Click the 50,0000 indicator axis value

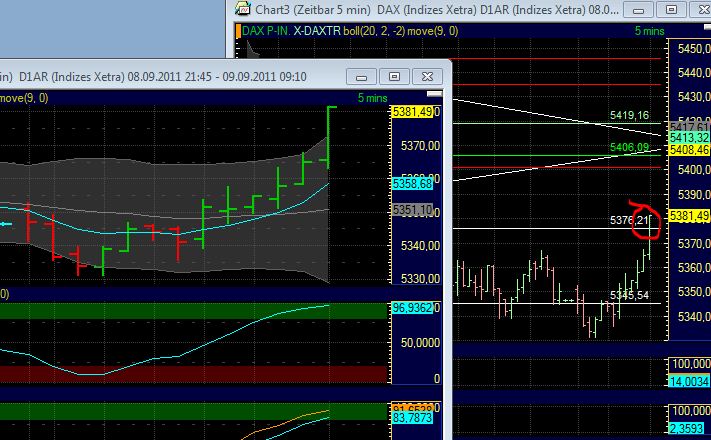(x=420, y=343)
